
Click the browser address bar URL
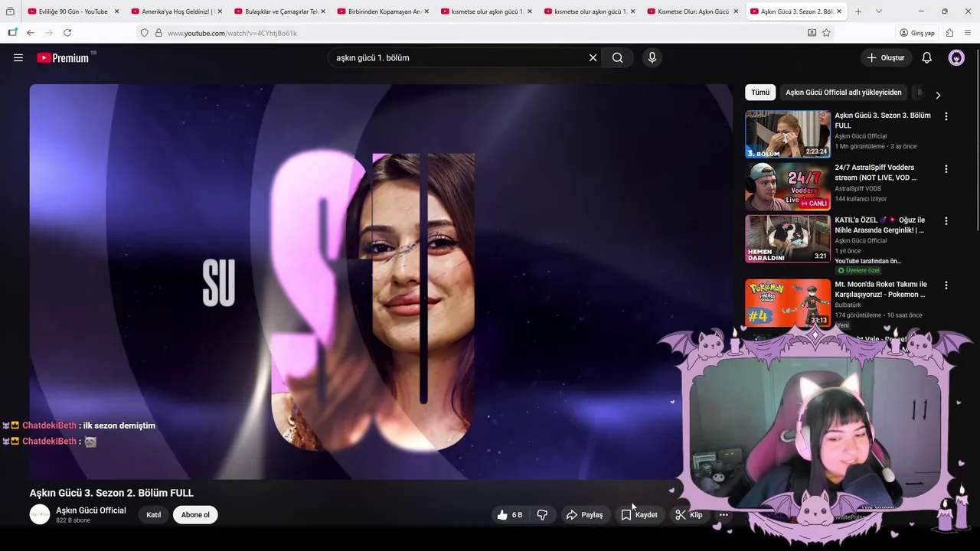[232, 33]
